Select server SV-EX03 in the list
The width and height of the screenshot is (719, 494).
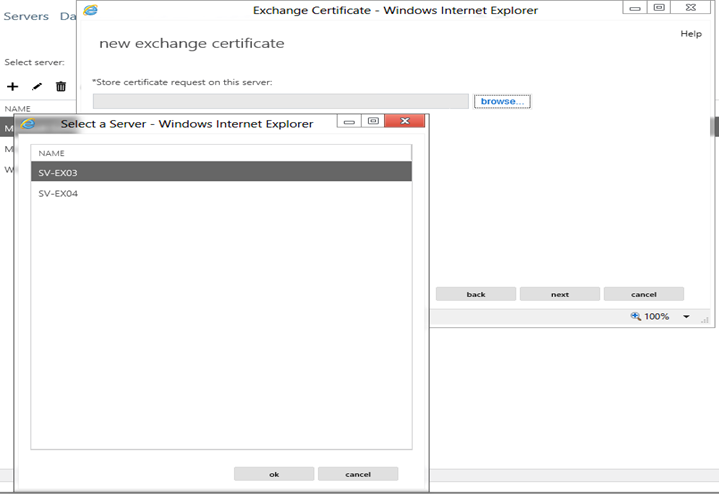point(221,172)
